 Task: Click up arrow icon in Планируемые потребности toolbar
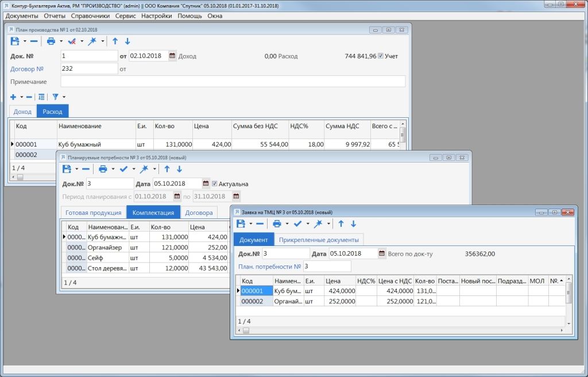167,169
